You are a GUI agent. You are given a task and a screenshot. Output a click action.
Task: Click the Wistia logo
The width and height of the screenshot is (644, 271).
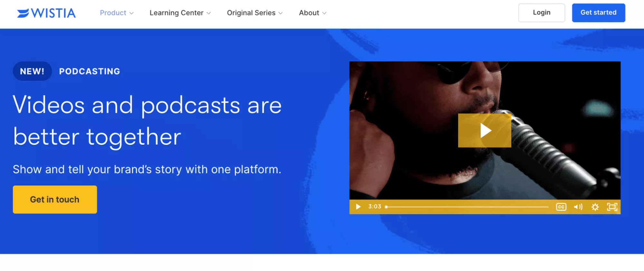coord(46,13)
